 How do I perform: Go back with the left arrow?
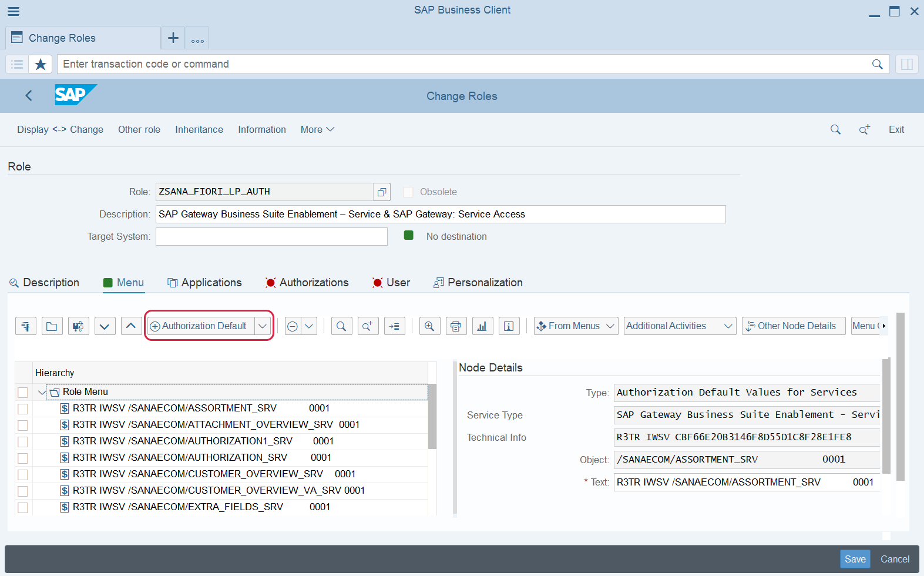(29, 95)
